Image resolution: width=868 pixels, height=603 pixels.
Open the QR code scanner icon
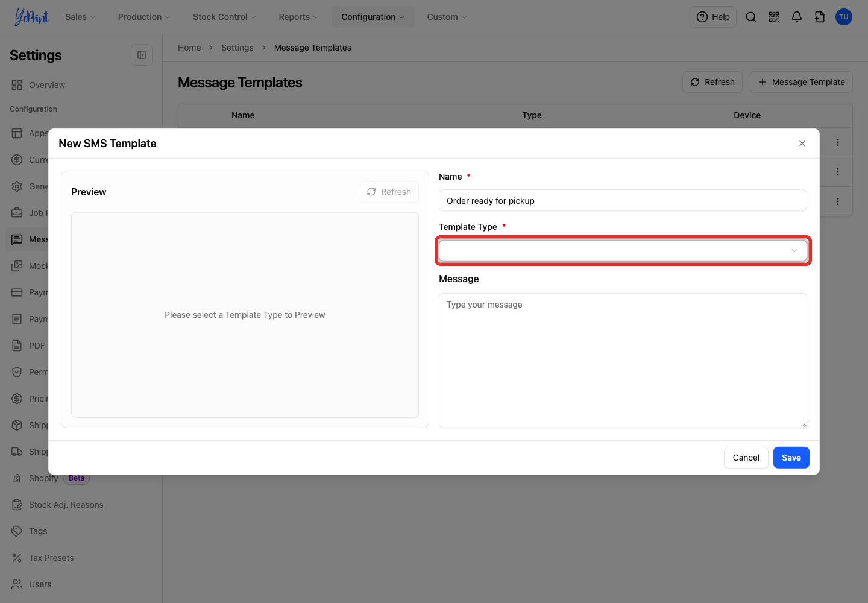click(x=774, y=17)
